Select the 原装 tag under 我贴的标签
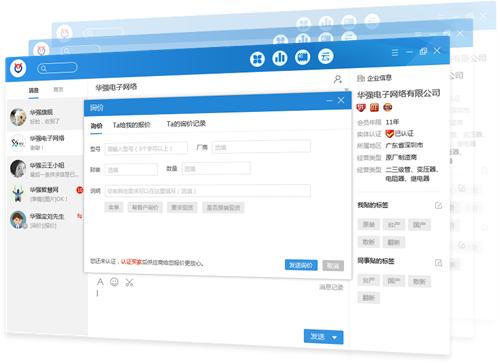Viewport: 500px width, 364px height. pos(369,225)
